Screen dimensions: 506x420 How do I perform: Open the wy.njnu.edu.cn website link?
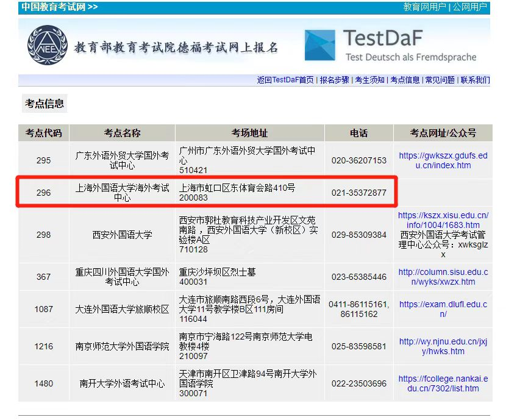[443, 346]
